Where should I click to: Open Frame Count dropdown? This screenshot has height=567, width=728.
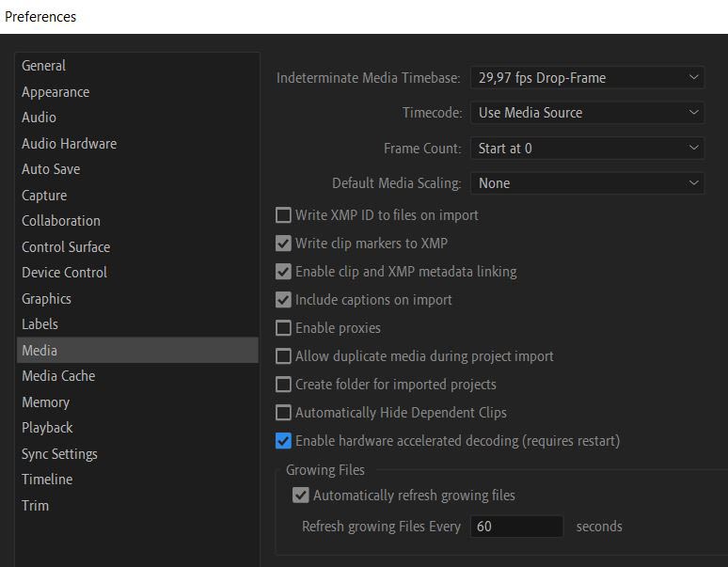(587, 149)
